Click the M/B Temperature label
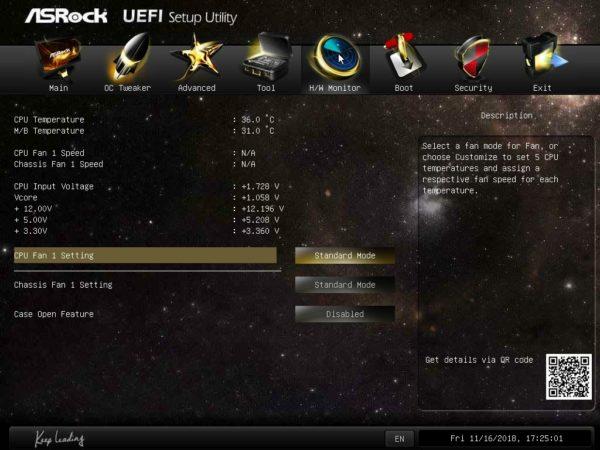This screenshot has width=600, height=450. 49,131
